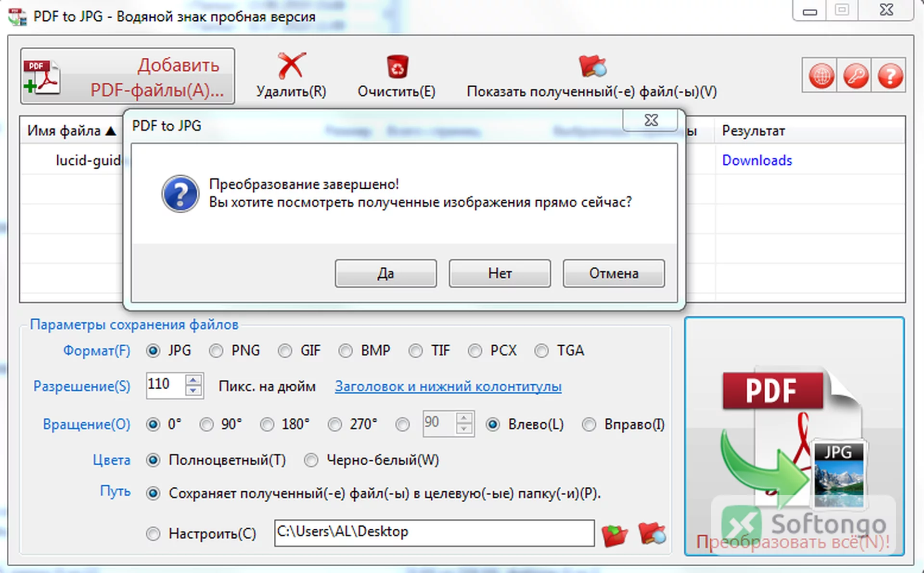
Task: Click the resolution field showing 110
Action: 166,385
